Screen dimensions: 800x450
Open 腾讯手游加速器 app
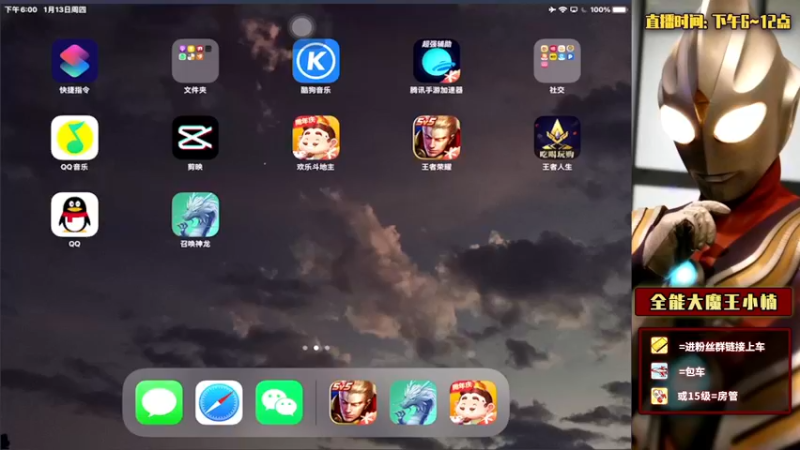[x=436, y=61]
